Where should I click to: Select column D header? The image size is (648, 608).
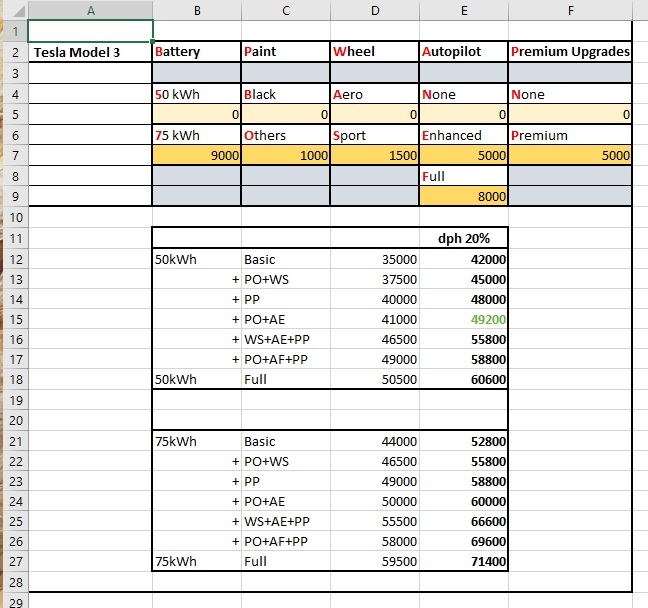click(x=374, y=10)
